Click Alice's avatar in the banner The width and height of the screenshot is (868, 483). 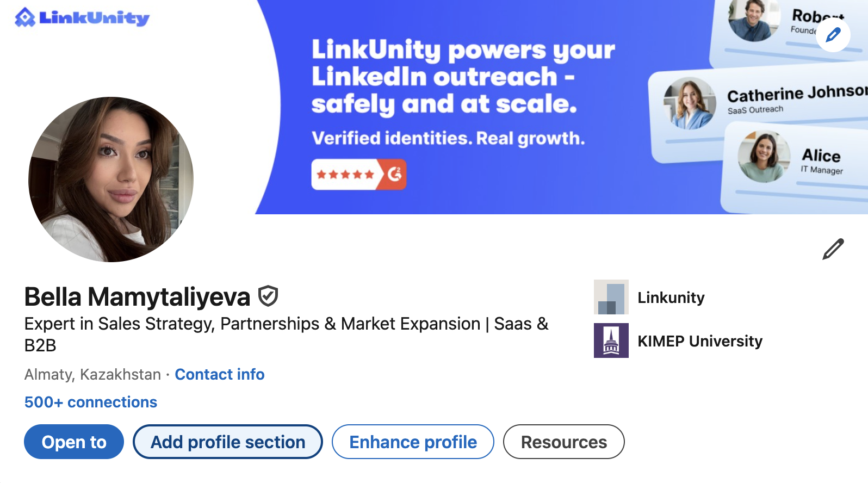764,156
